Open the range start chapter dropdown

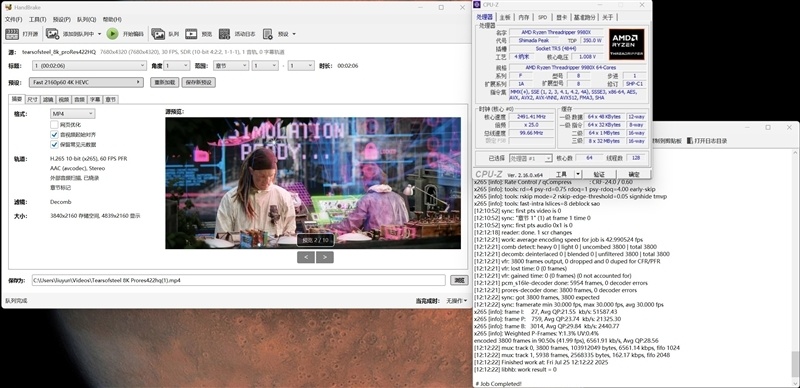click(265, 66)
